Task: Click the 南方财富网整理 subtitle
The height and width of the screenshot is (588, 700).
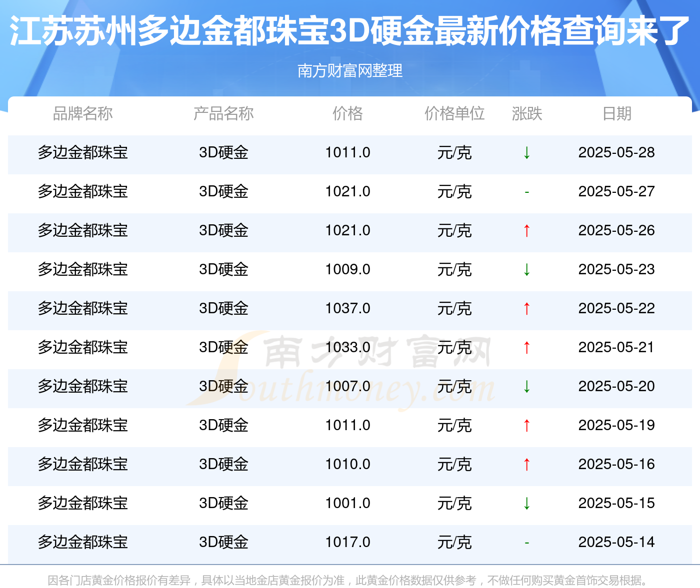Action: (x=350, y=70)
